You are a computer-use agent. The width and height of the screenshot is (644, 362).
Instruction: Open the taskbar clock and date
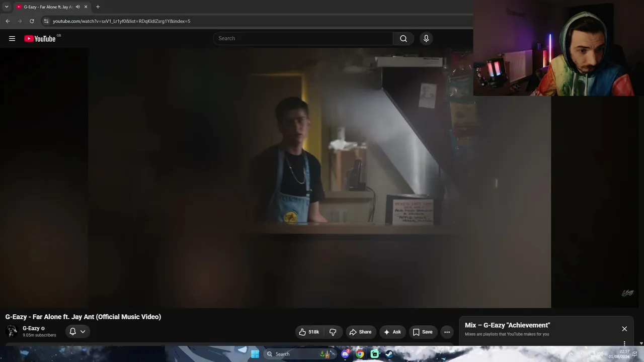pyautogui.click(x=619, y=354)
